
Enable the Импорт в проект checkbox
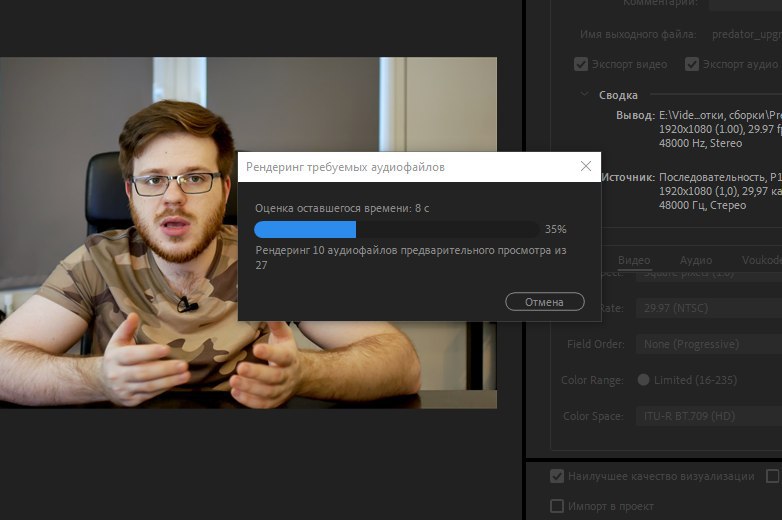557,506
